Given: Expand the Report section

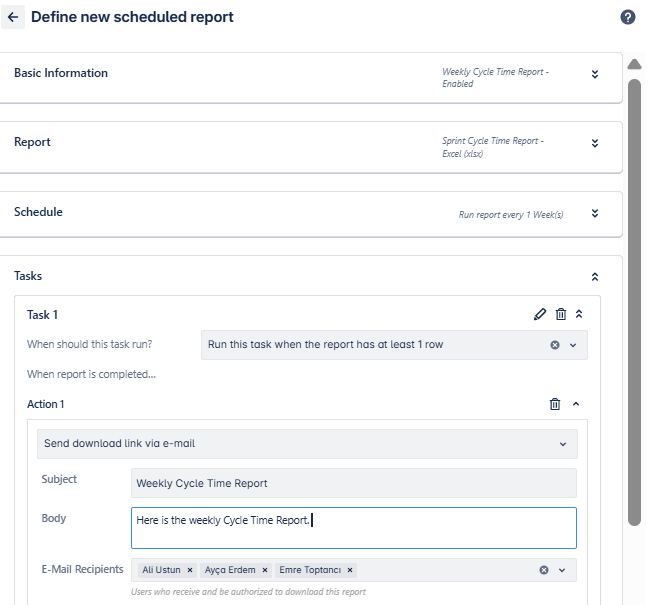Looking at the screenshot, I should pyautogui.click(x=595, y=144).
